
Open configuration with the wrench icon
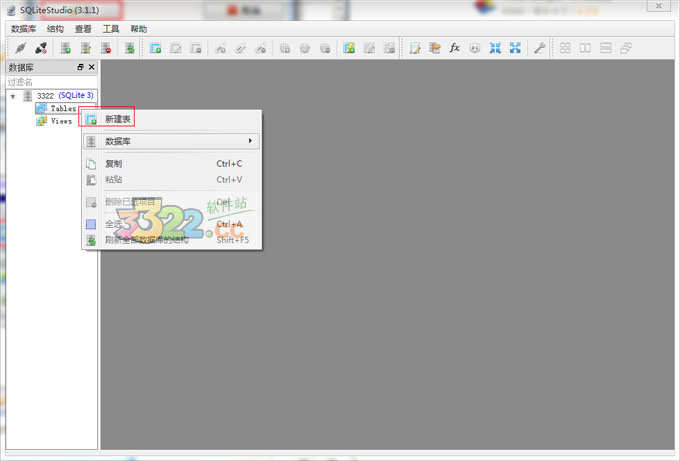click(539, 48)
